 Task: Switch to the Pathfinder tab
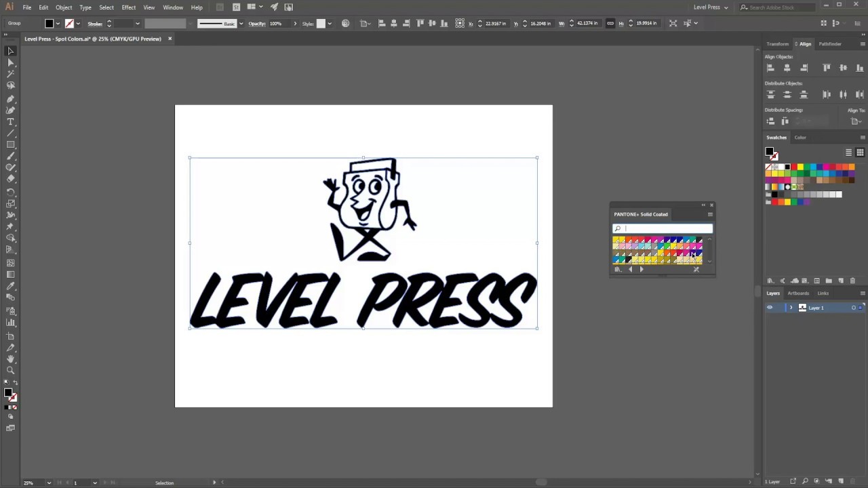coord(830,44)
